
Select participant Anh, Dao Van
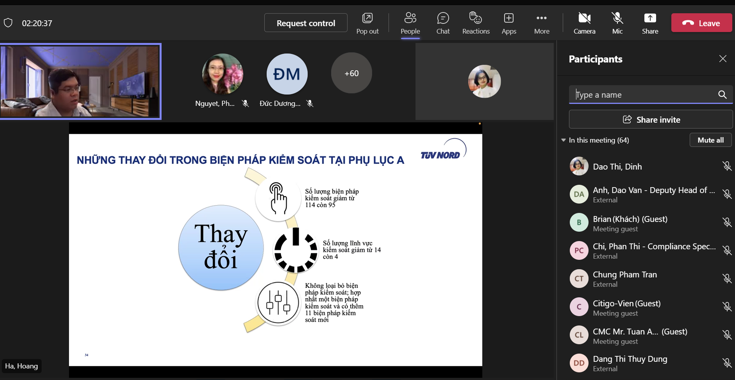[650, 194]
